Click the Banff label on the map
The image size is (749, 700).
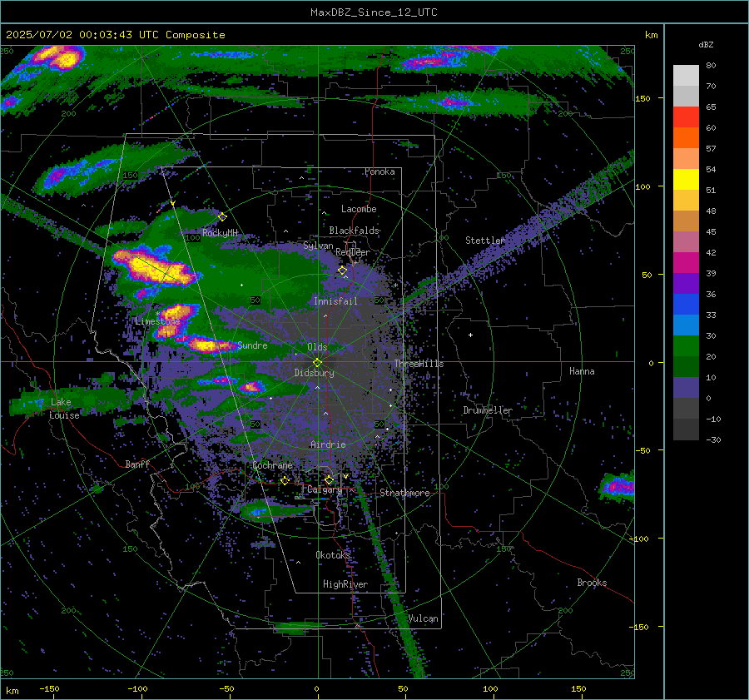[x=137, y=464]
